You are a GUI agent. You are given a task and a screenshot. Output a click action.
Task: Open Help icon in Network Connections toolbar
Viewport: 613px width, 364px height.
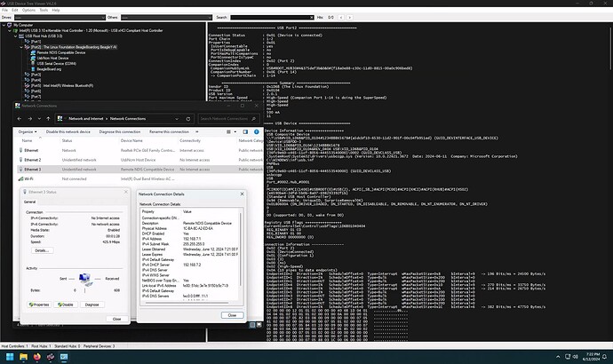(257, 132)
